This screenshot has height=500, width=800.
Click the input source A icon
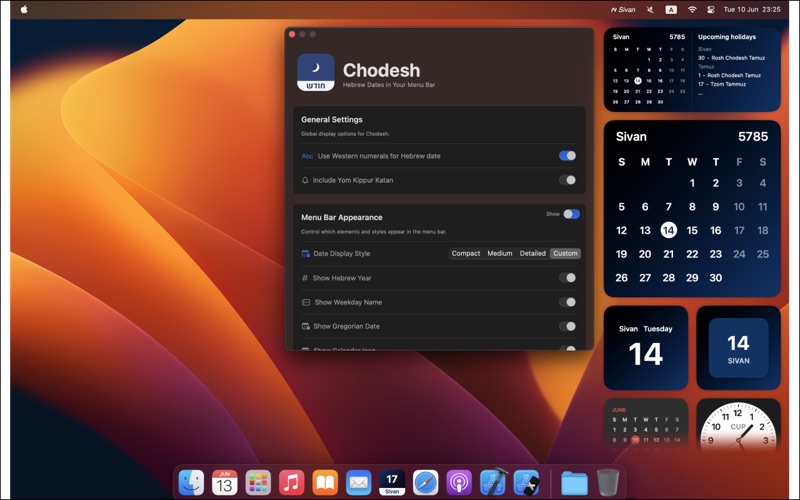[x=671, y=9]
